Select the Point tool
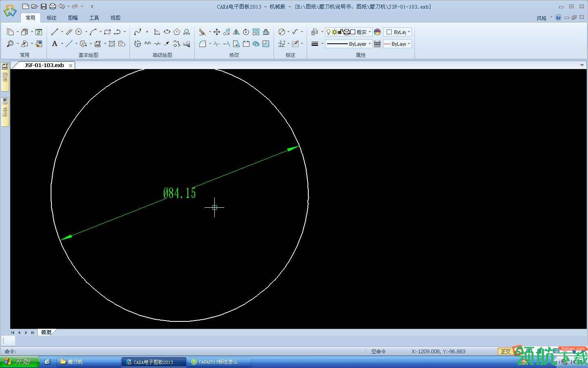The width and height of the screenshot is (588, 368). (x=147, y=31)
